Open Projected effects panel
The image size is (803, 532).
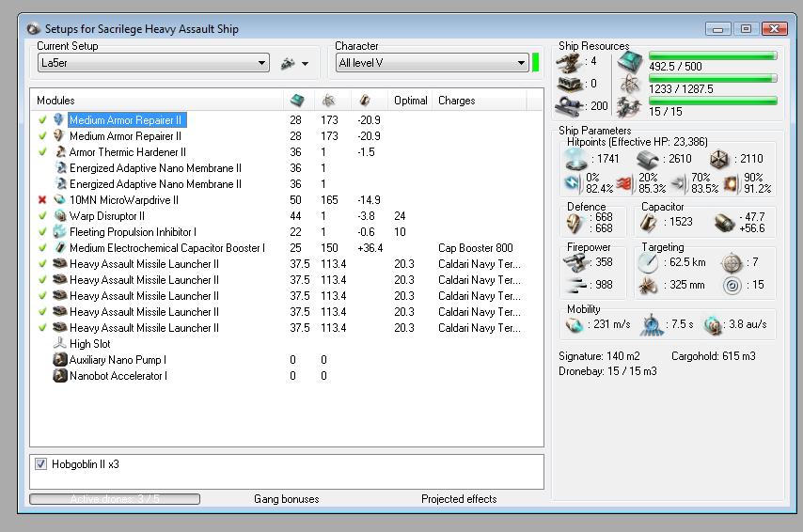coord(459,499)
